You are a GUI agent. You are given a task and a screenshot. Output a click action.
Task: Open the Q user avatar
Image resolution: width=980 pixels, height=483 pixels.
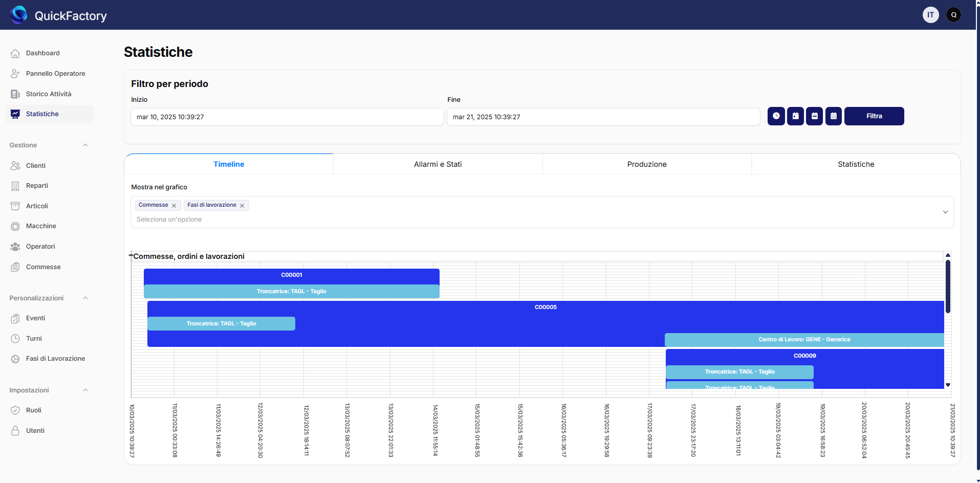(x=953, y=15)
